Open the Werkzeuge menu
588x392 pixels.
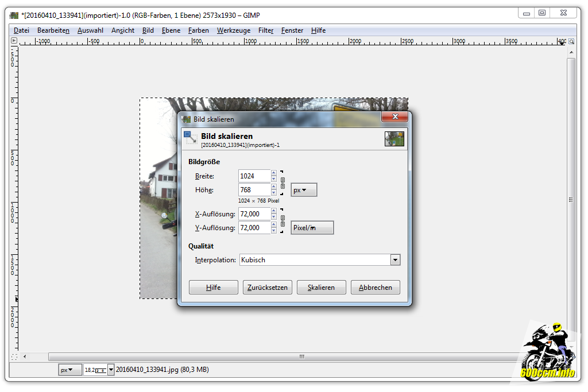click(233, 30)
